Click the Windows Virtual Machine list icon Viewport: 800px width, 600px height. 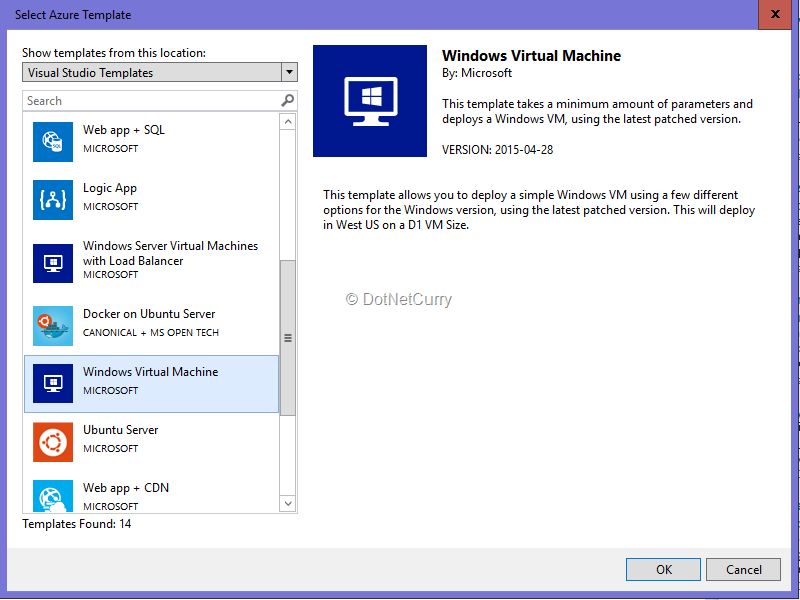click(x=53, y=383)
